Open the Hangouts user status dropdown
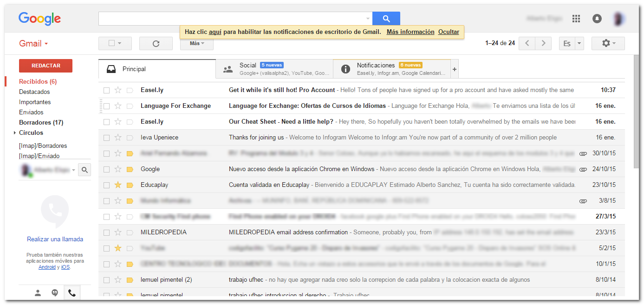The image size is (644, 305). click(73, 170)
